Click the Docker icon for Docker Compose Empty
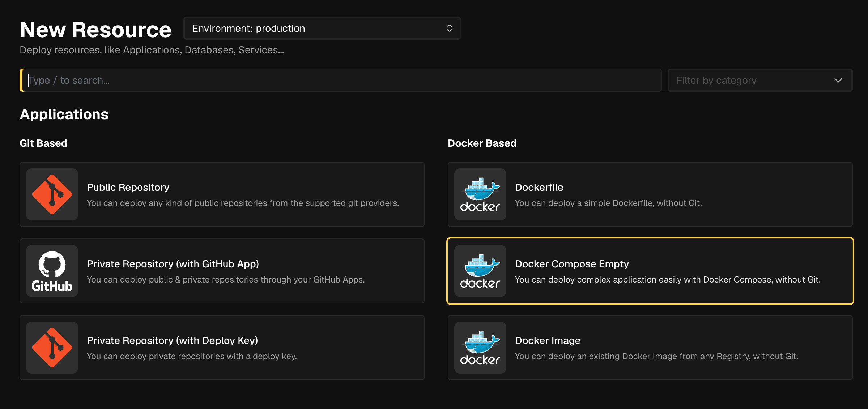Viewport: 868px width, 409px height. (x=480, y=271)
